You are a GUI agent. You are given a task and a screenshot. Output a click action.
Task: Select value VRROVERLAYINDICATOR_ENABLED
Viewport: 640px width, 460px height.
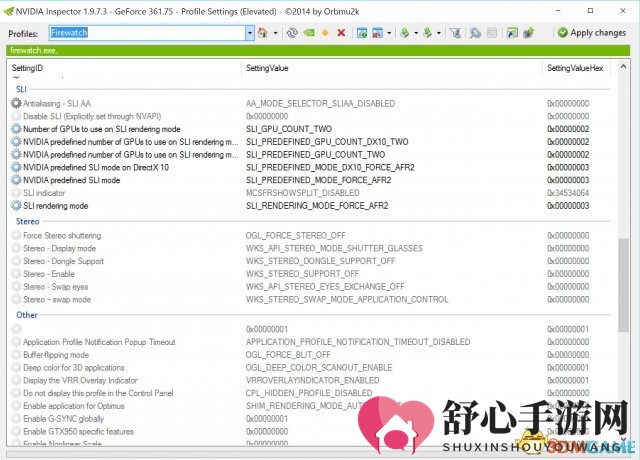click(x=312, y=380)
